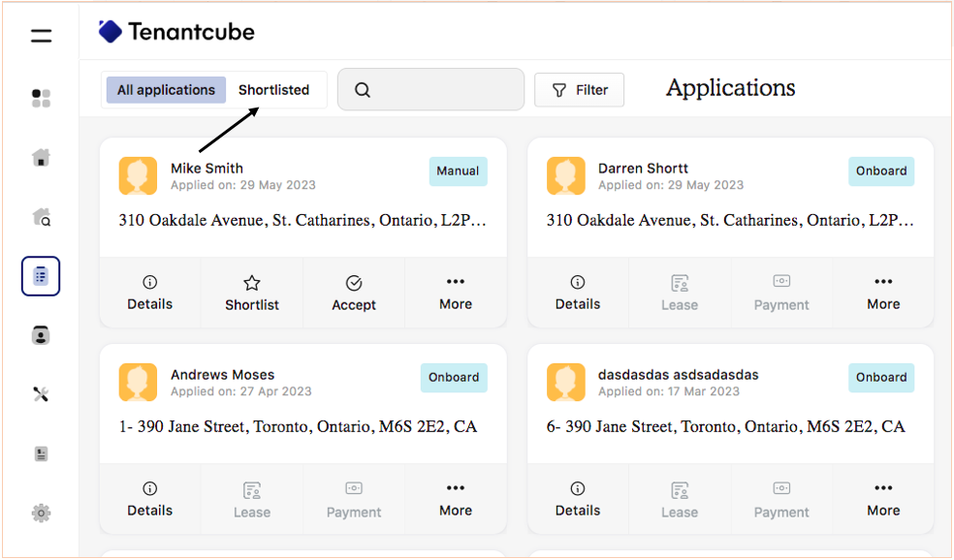The image size is (954, 560).
Task: Open Payment for dasdasdas asdsadasdas
Action: [x=781, y=499]
